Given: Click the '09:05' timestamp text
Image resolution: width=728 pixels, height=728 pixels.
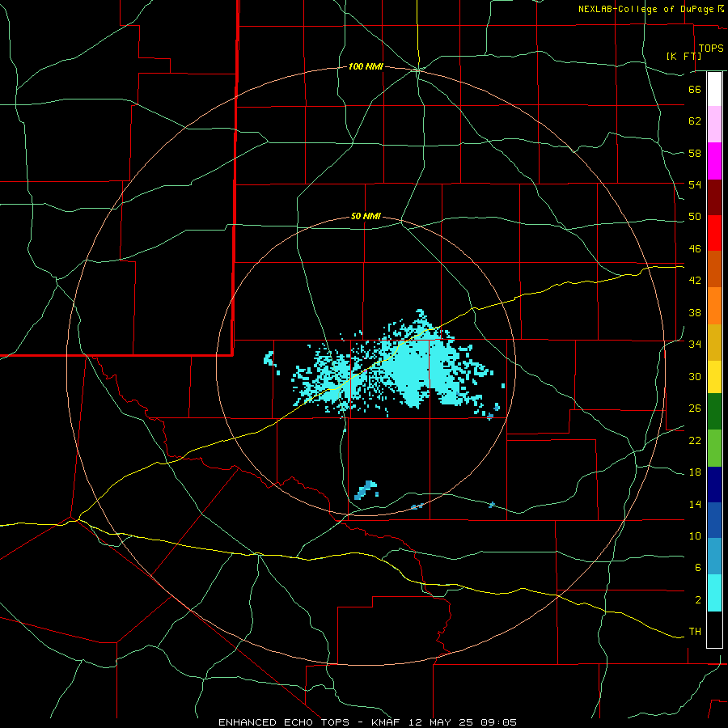Looking at the screenshot, I should 497,722.
